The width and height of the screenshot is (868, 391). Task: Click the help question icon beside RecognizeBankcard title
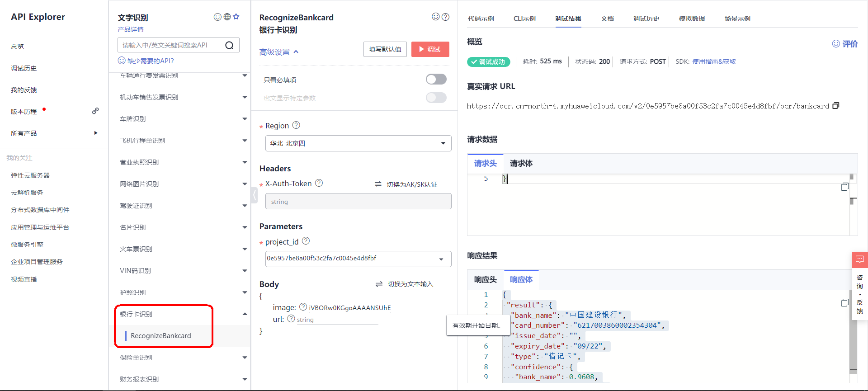tap(445, 17)
